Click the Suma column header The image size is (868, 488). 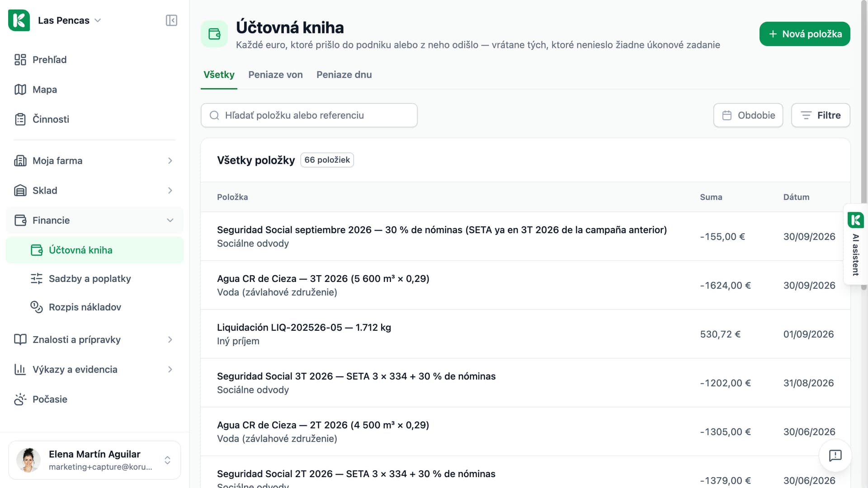(x=711, y=197)
